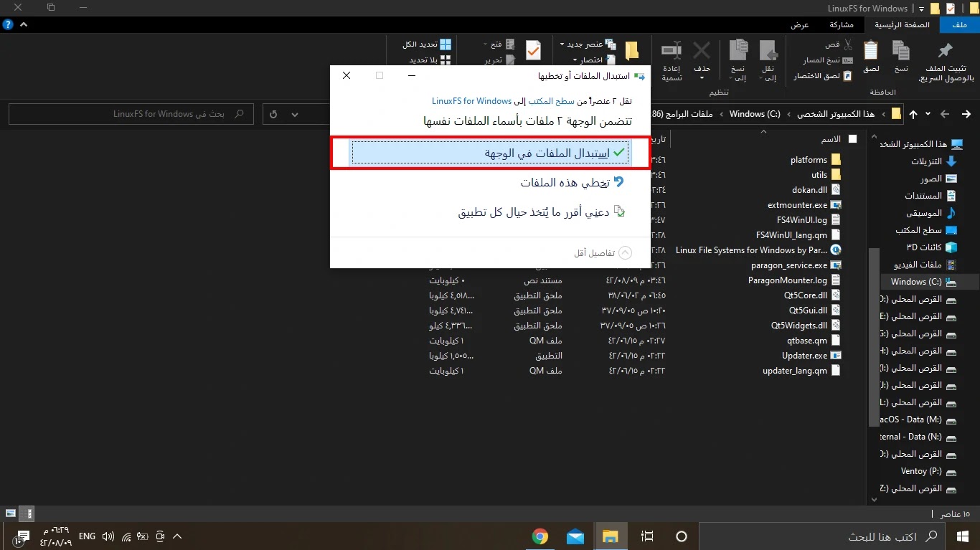This screenshot has width=980, height=550.
Task: Select Pictures (الصور) in navigation pane
Action: tap(941, 179)
